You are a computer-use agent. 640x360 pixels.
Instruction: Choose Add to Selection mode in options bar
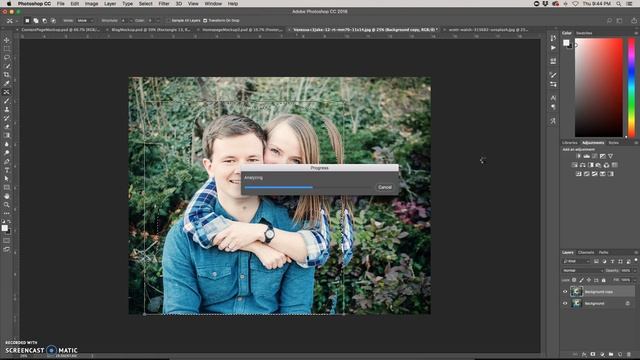tap(36, 20)
